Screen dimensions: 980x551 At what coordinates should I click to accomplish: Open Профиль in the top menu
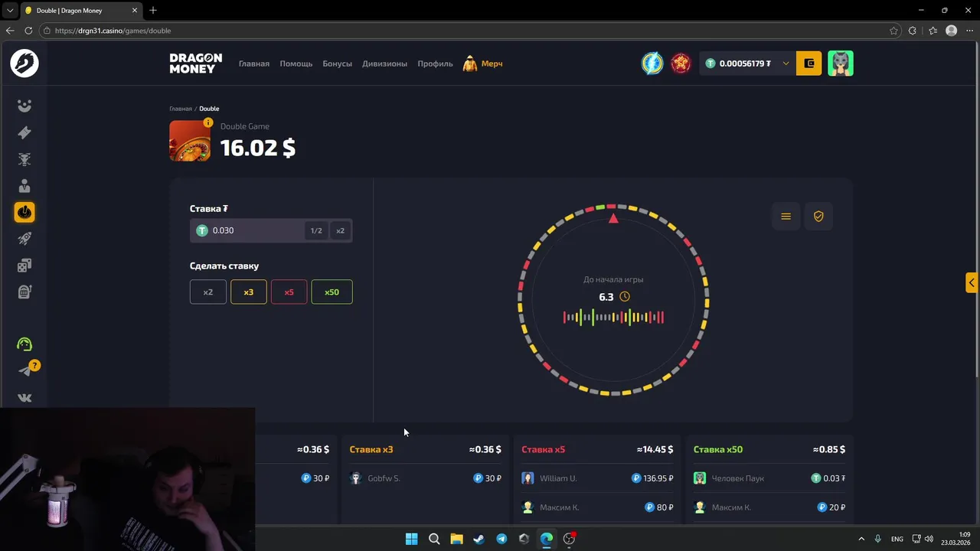pos(436,64)
